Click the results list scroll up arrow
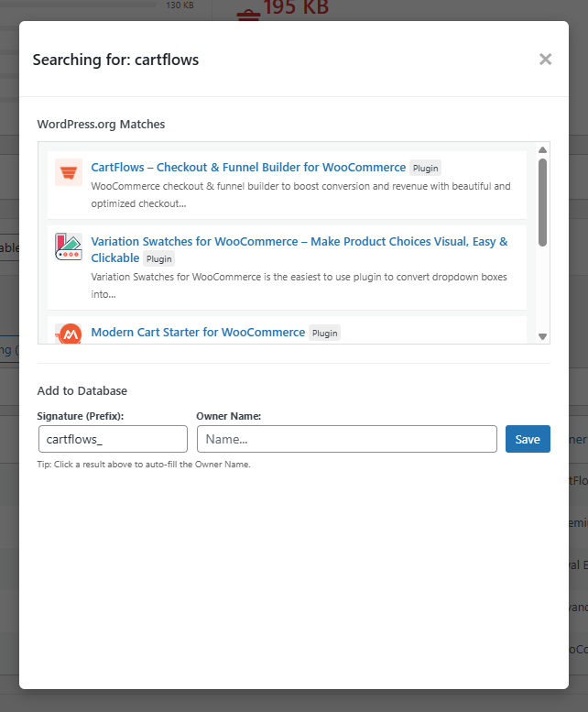The width and height of the screenshot is (588, 712). coord(542,150)
